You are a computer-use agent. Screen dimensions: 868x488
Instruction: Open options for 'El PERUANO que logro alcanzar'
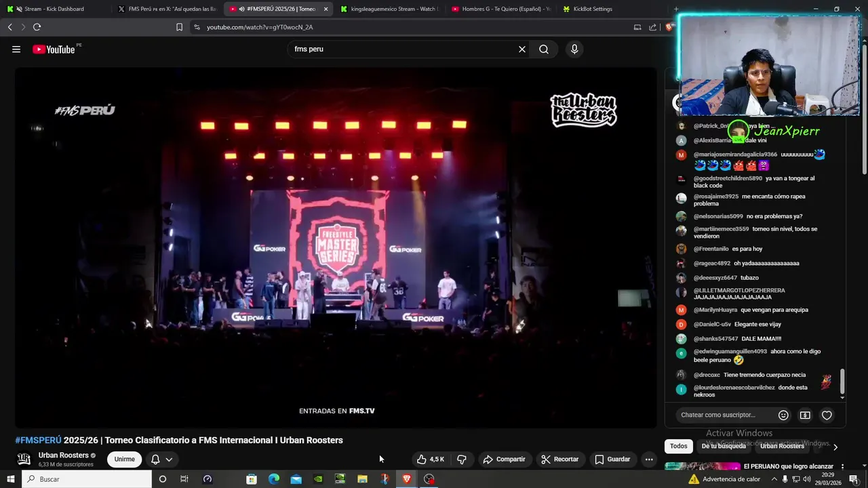(842, 467)
